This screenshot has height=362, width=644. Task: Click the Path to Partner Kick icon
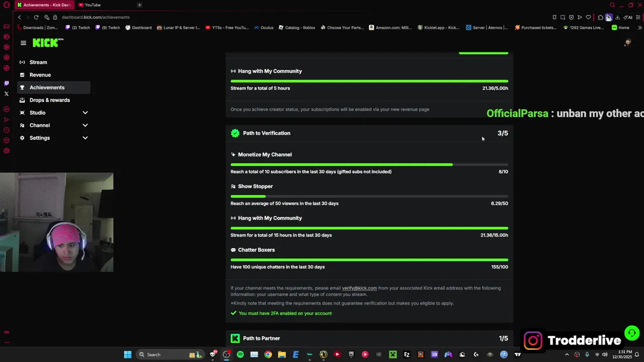coord(235,338)
